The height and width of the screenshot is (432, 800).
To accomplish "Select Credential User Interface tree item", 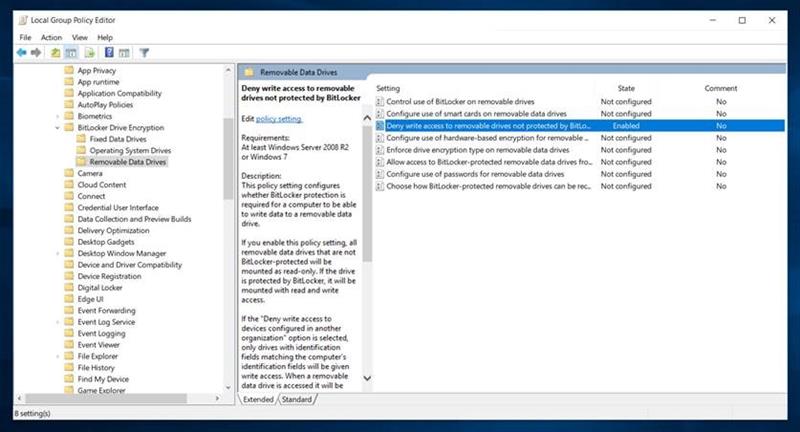I will [x=118, y=208].
